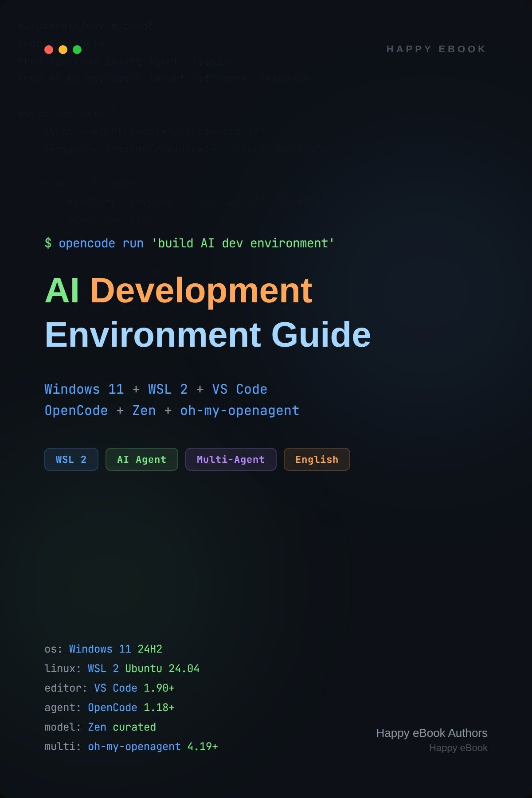The image size is (532, 798).
Task: Click the green dot in the window controls
Action: point(77,50)
